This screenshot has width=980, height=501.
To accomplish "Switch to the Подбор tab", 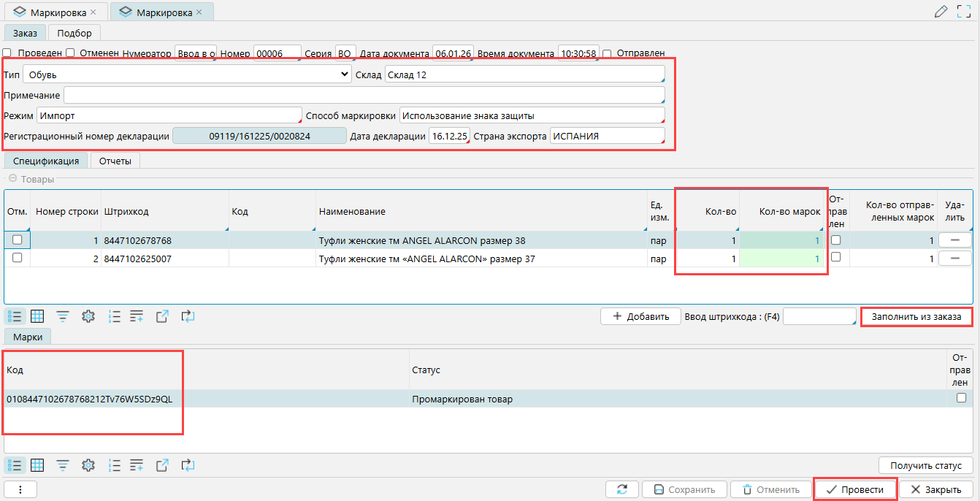I will 74,33.
